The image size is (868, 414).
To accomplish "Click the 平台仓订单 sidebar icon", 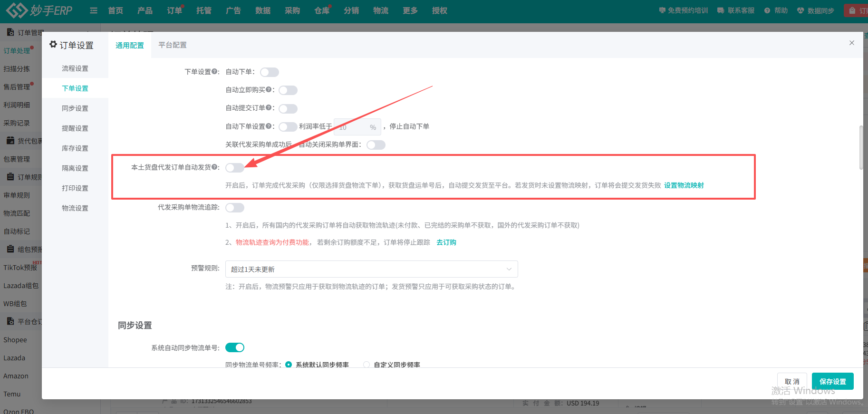I will tap(10, 321).
